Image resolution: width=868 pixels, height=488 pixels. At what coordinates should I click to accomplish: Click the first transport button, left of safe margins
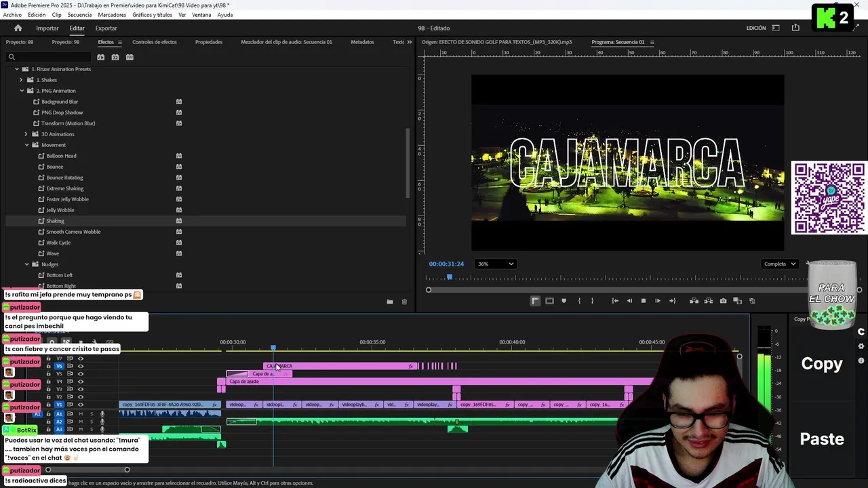(535, 301)
